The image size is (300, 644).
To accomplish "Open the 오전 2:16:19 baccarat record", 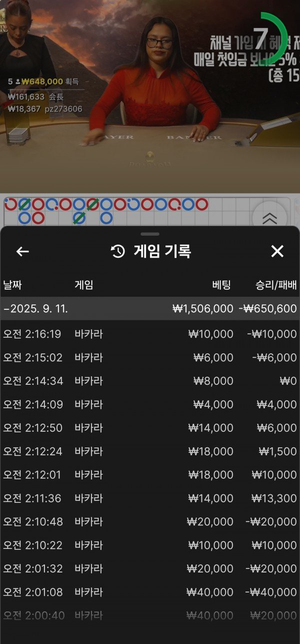I will click(150, 334).
